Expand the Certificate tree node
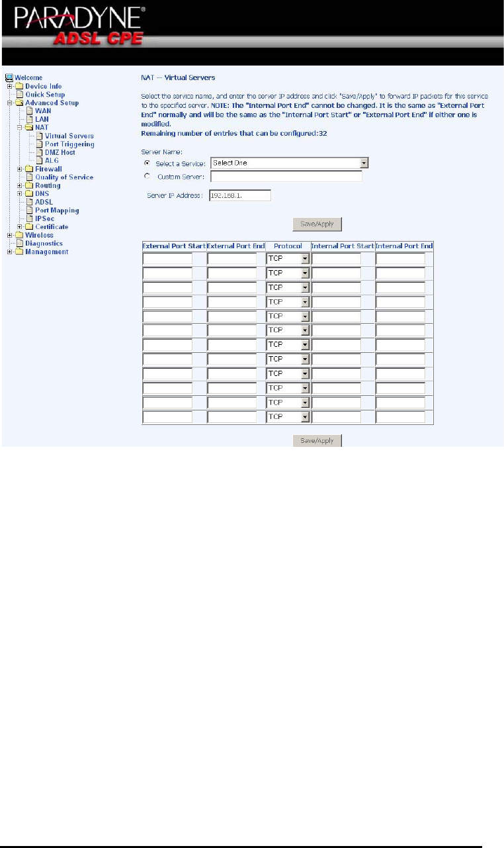The image size is (504, 848). tap(20, 227)
